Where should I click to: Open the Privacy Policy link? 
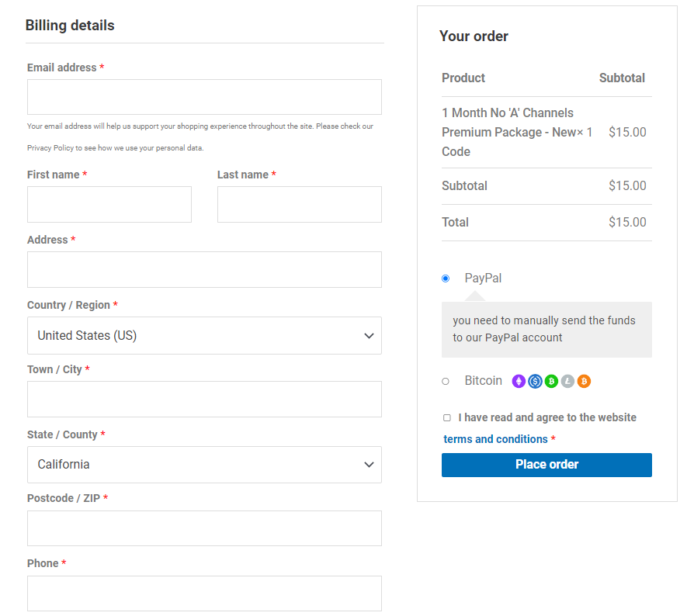pos(50,147)
